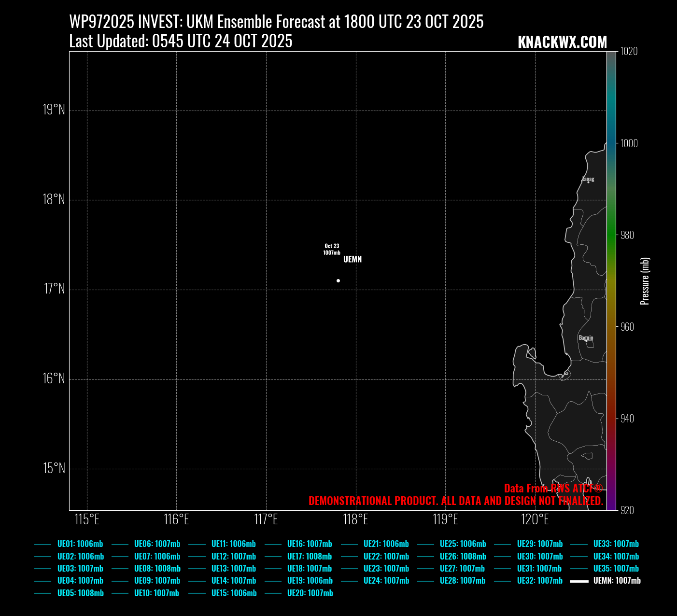This screenshot has width=677, height=616.
Task: Select the UE35: 1007mb legend entry
Action: point(616,569)
